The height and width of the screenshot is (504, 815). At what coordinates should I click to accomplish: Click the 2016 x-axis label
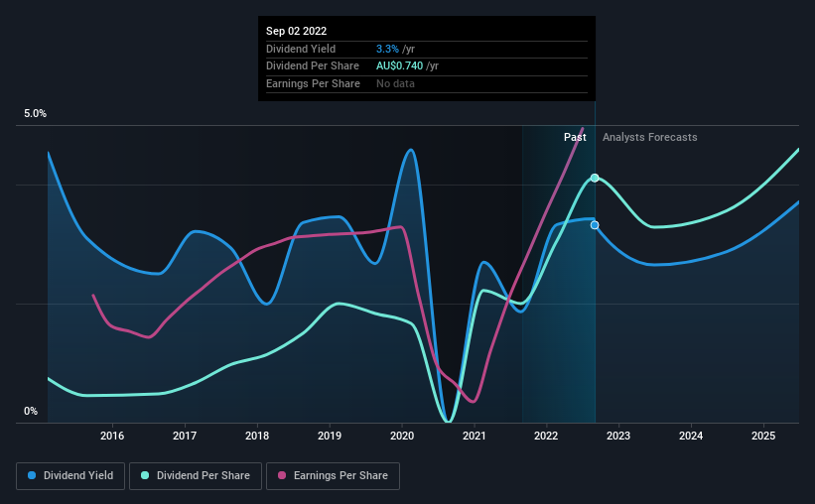pos(112,436)
